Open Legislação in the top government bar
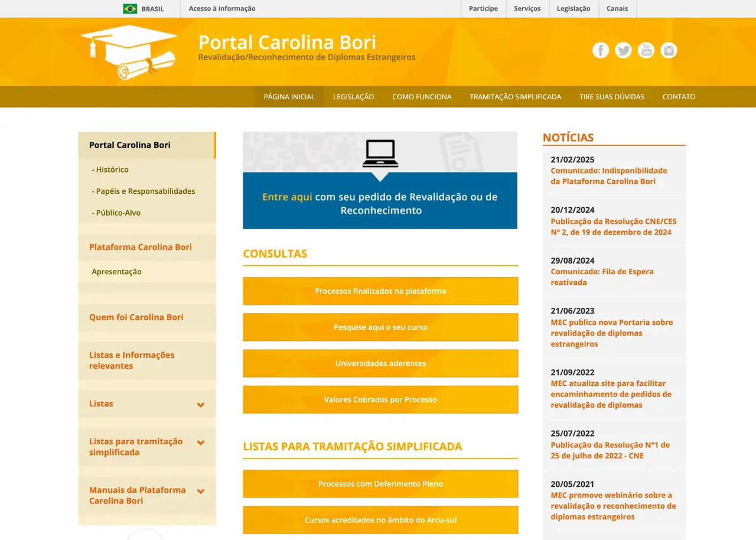756x540 pixels. click(x=573, y=9)
